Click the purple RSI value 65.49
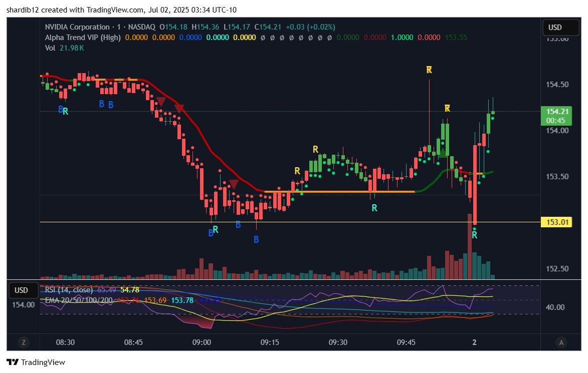Image resolution: width=588 pixels, height=373 pixels. (106, 290)
